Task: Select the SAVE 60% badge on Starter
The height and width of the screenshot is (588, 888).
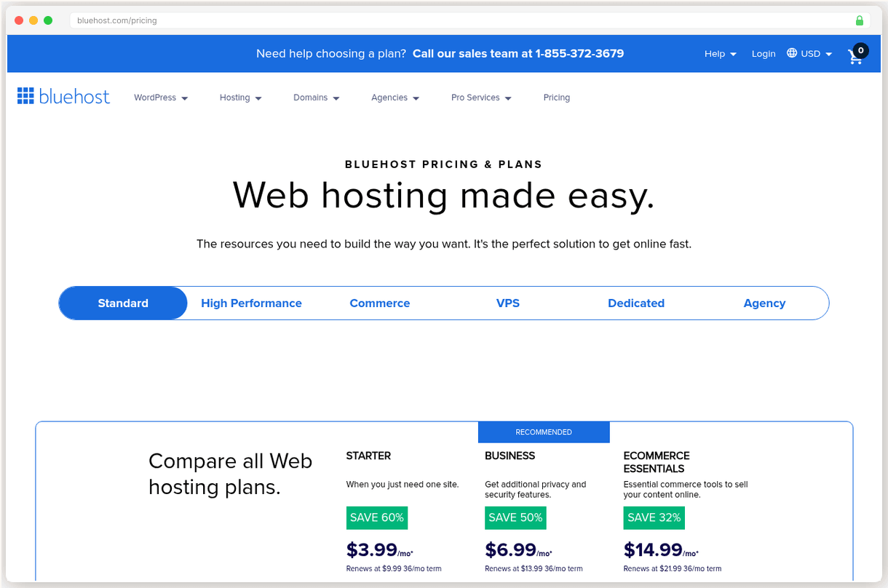Action: [x=377, y=517]
